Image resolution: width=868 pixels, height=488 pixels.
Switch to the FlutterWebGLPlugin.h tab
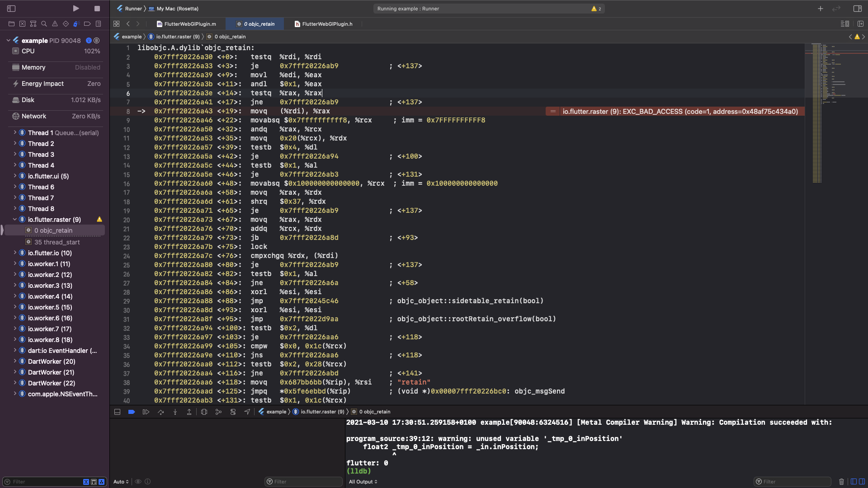pos(326,23)
